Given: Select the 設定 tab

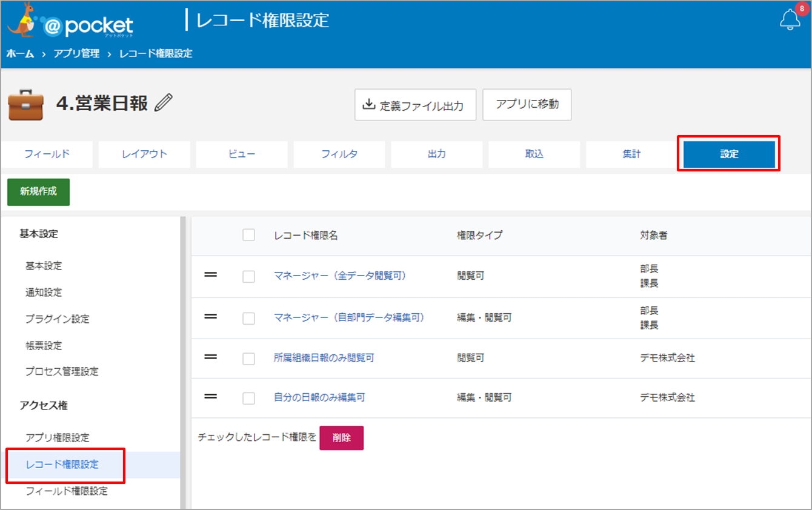Looking at the screenshot, I should pyautogui.click(x=730, y=154).
